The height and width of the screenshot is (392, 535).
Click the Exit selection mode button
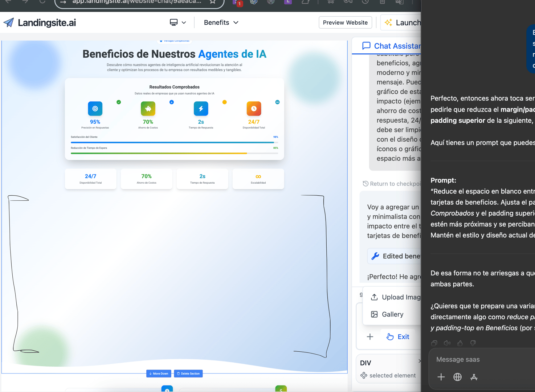pyautogui.click(x=398, y=337)
